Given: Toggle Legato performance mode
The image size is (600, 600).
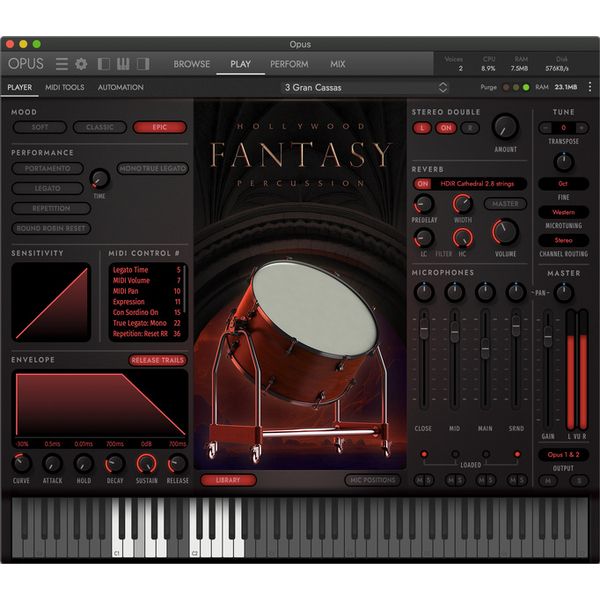Looking at the screenshot, I should coord(47,188).
